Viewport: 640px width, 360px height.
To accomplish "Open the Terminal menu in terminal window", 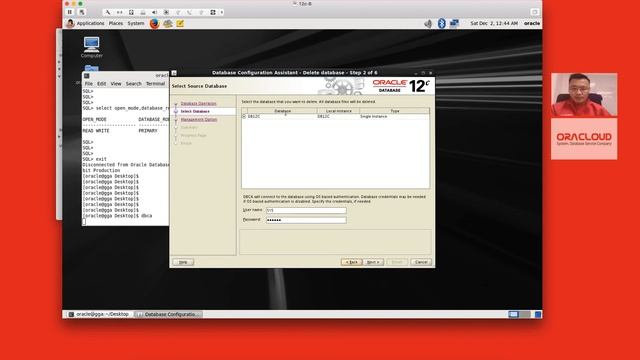I will click(x=156, y=84).
